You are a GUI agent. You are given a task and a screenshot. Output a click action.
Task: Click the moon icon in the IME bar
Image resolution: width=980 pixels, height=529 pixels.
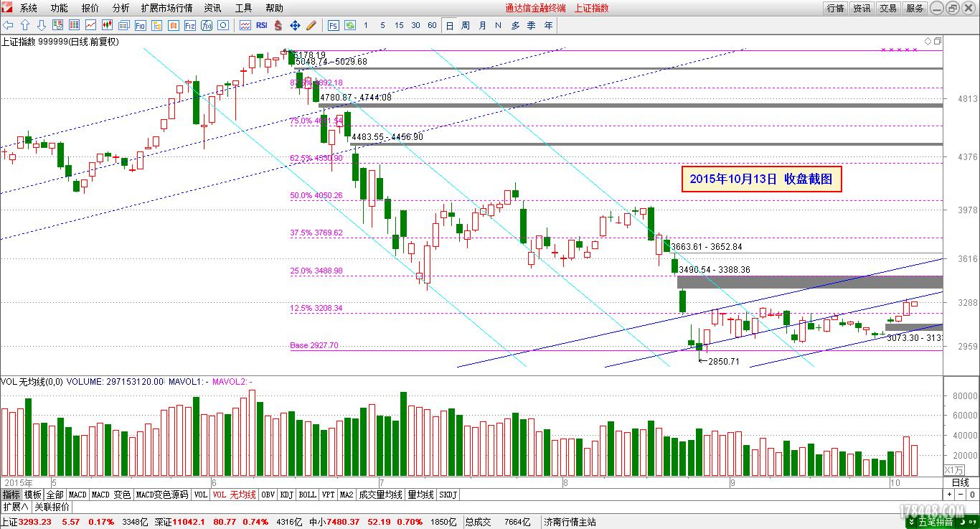pyautogui.click(x=961, y=522)
